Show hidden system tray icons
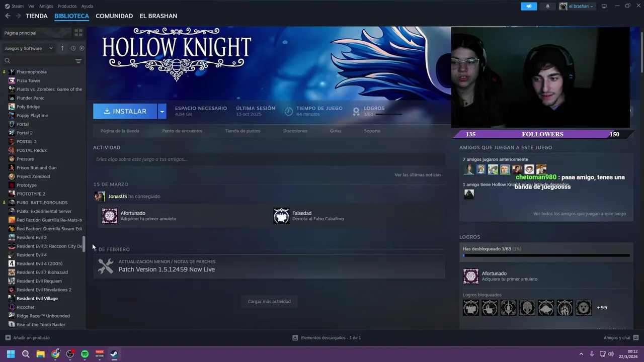The height and width of the screenshot is (362, 644). [x=581, y=354]
